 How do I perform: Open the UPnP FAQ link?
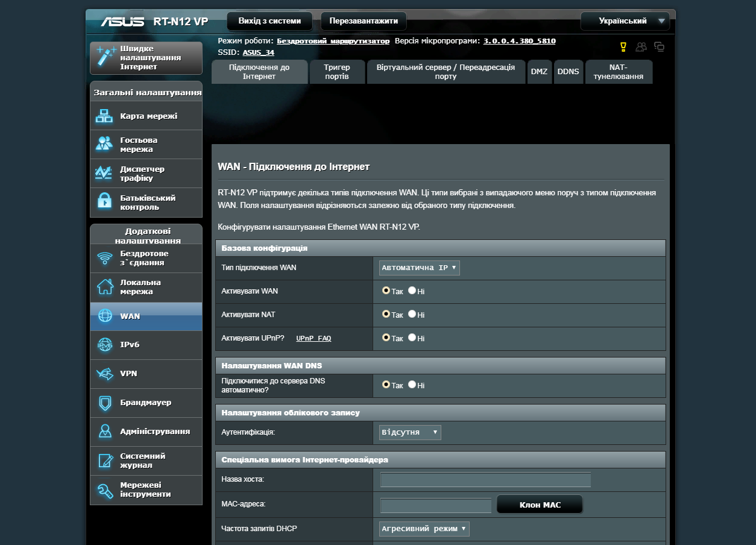pyautogui.click(x=313, y=339)
